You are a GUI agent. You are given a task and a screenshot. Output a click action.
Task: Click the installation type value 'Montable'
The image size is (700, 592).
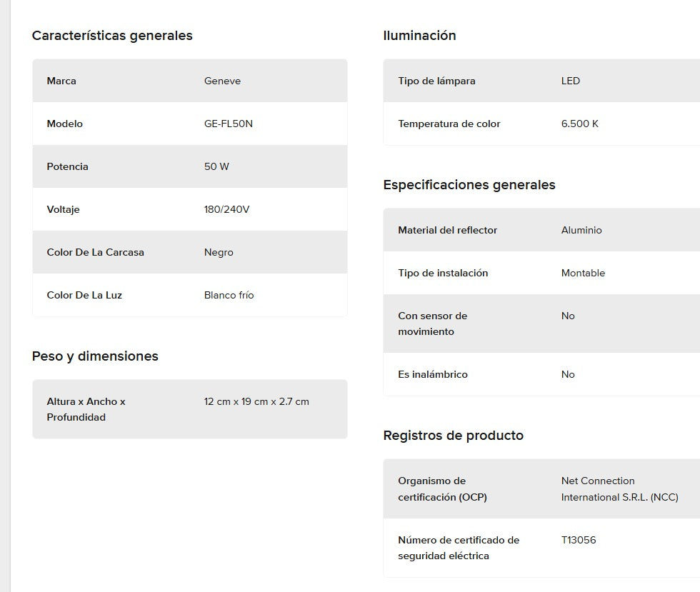tap(583, 273)
